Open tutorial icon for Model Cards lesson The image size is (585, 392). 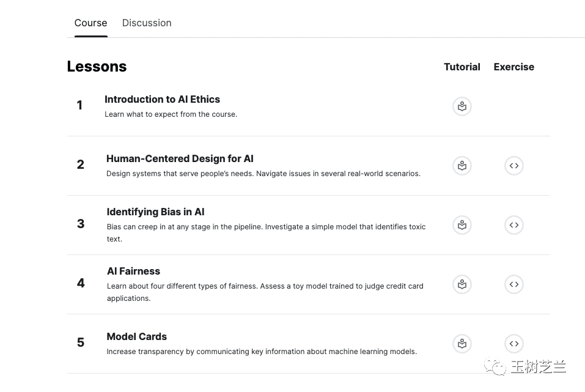(x=462, y=344)
